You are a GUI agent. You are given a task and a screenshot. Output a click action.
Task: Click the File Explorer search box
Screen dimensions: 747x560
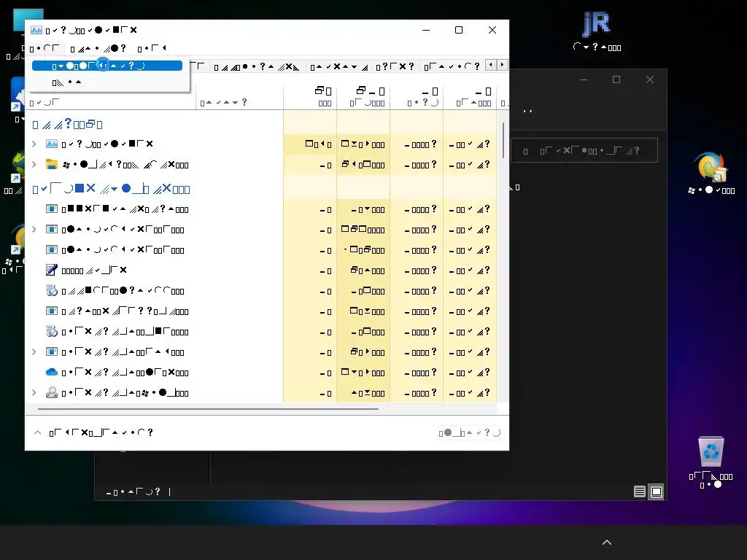[584, 150]
